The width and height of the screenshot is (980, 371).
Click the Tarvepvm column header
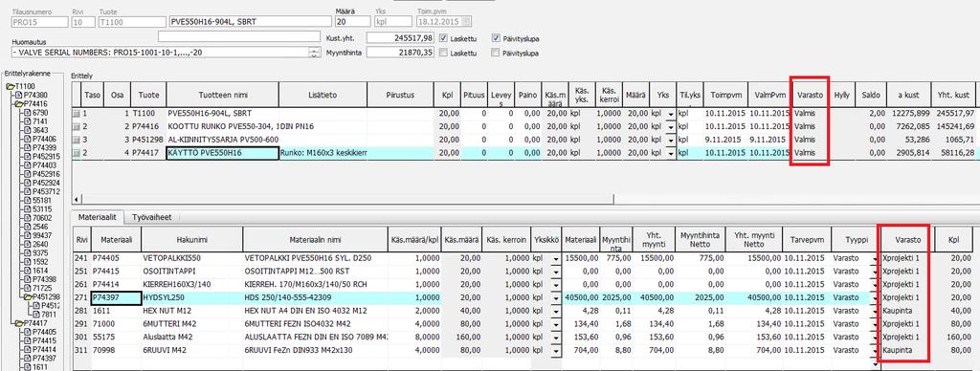click(x=807, y=240)
